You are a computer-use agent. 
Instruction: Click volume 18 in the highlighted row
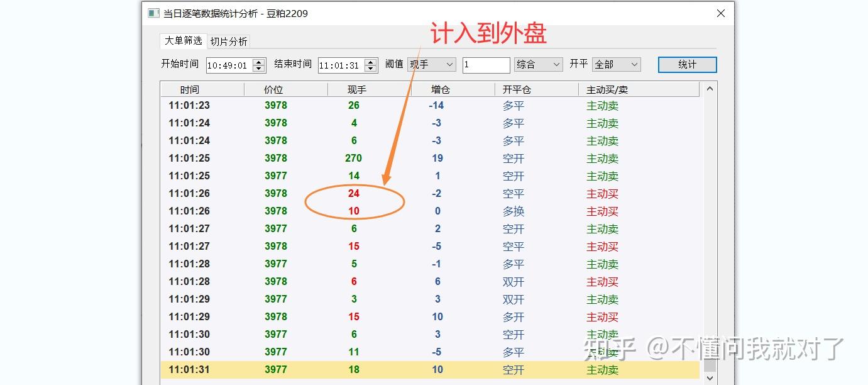(x=354, y=369)
